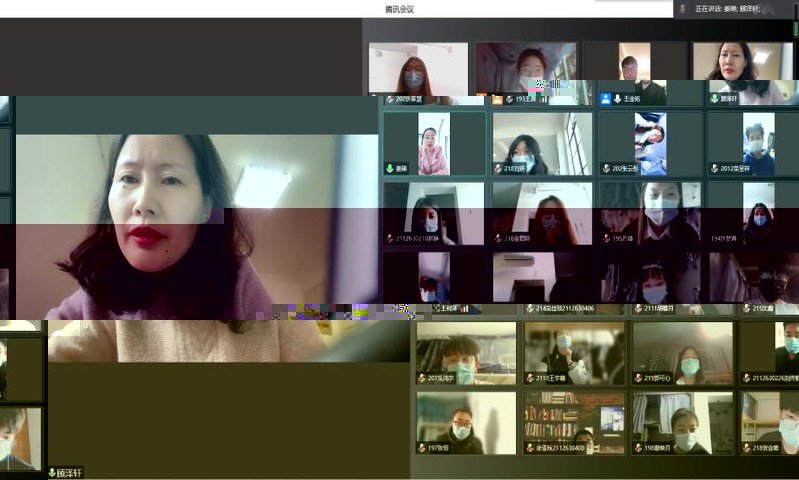Click muted mic icon beside 198 label

click(638, 448)
